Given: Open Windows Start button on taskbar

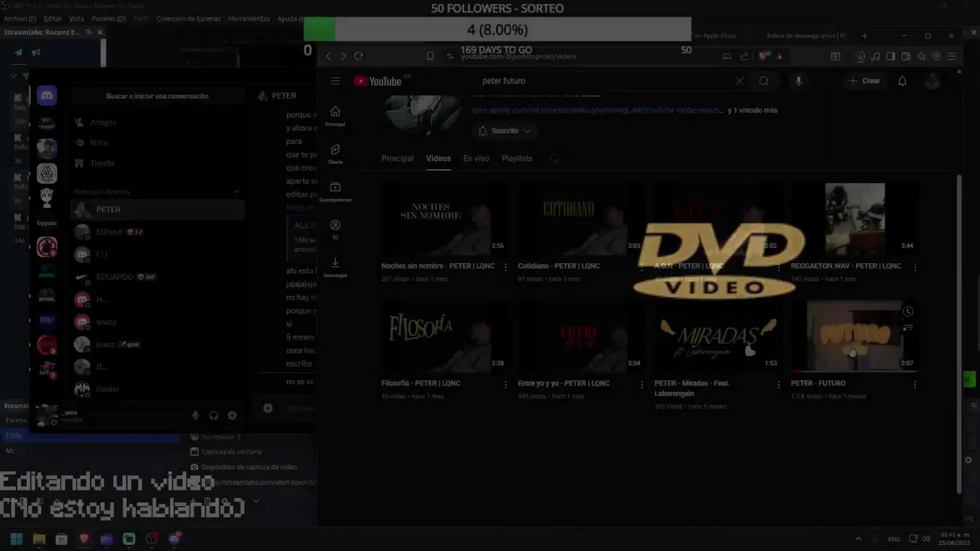Looking at the screenshot, I should tap(16, 539).
